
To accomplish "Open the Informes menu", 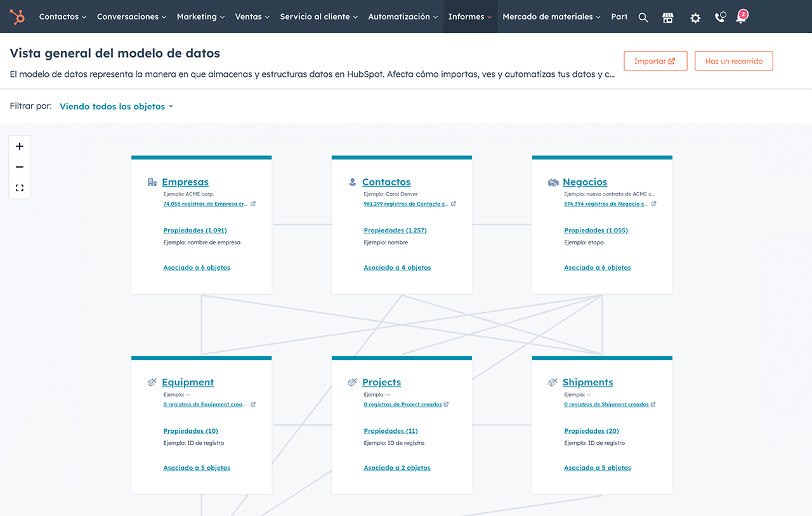I will click(x=470, y=17).
